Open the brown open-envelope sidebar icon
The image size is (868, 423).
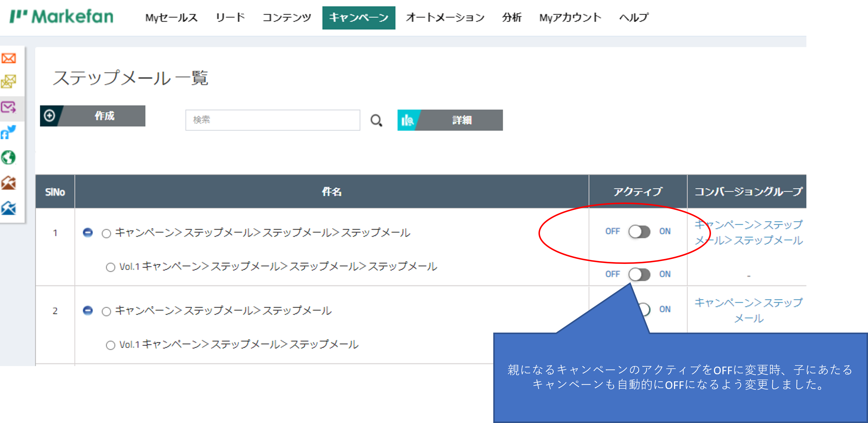[9, 183]
